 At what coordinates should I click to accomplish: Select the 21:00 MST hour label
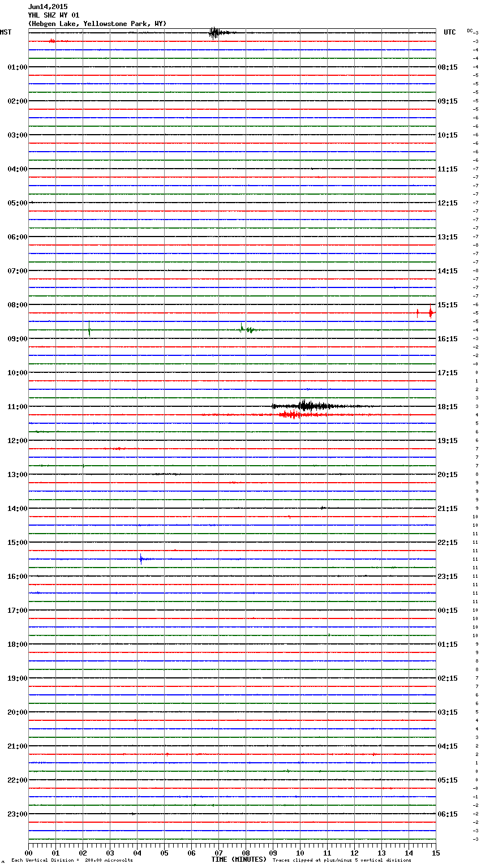click(18, 746)
